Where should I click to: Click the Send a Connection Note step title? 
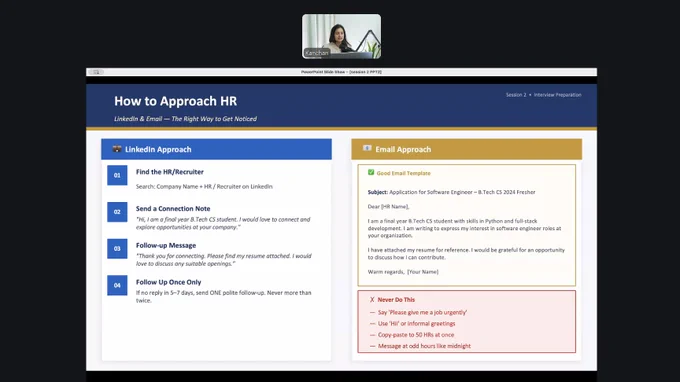173,209
